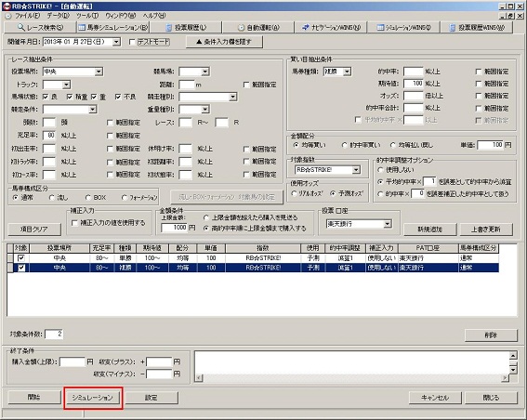
Task: Click the 条件入力欄を隠す button
Action: [x=225, y=42]
